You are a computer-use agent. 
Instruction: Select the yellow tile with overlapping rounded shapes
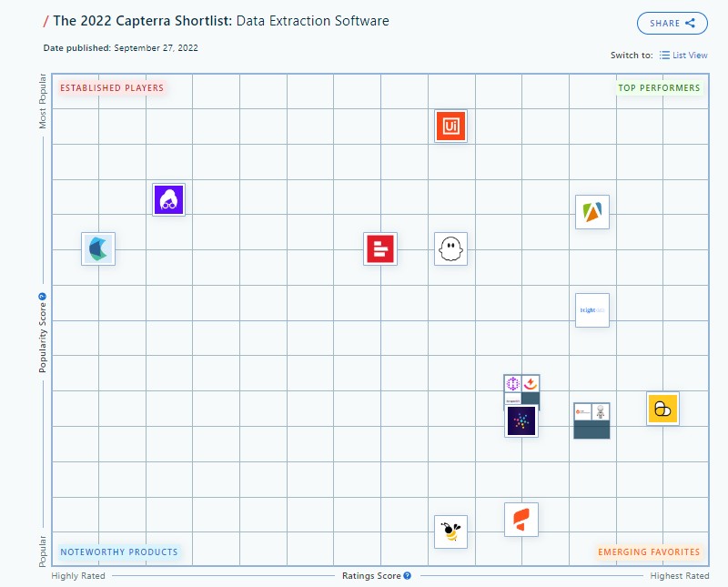click(x=662, y=409)
